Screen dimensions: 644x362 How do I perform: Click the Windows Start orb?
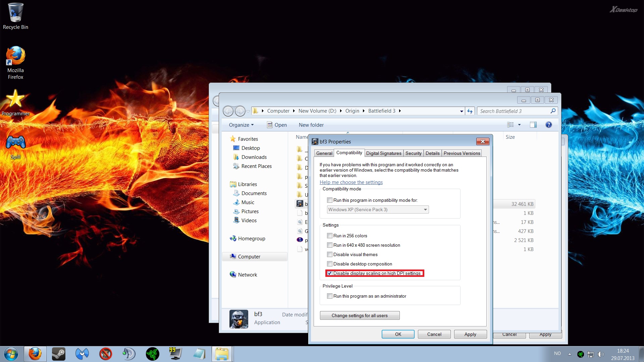[x=11, y=354]
